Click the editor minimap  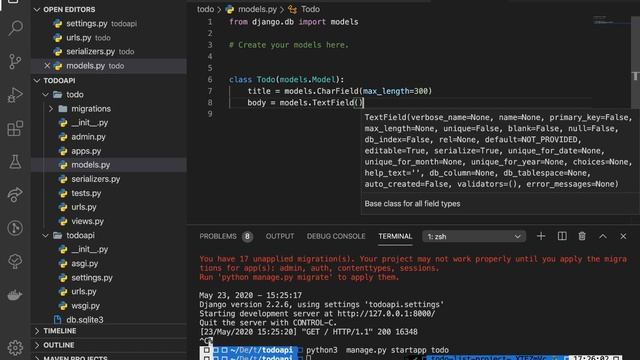(x=610, y=20)
